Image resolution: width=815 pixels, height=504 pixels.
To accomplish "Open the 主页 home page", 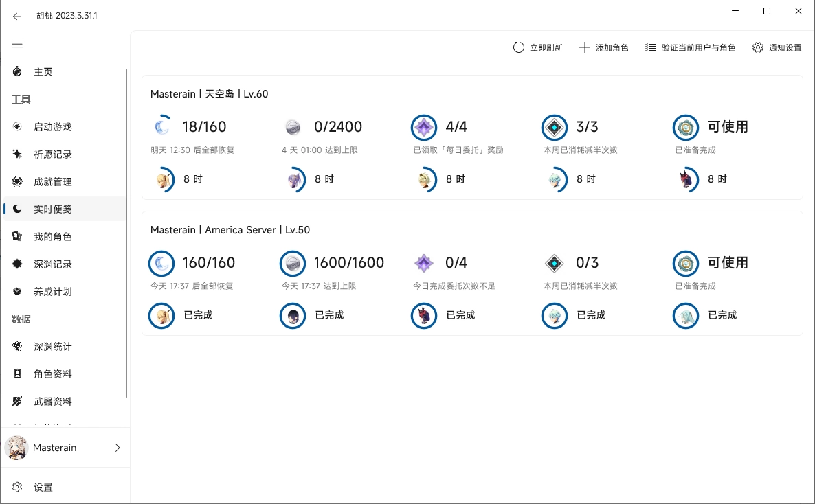I will coord(41,71).
